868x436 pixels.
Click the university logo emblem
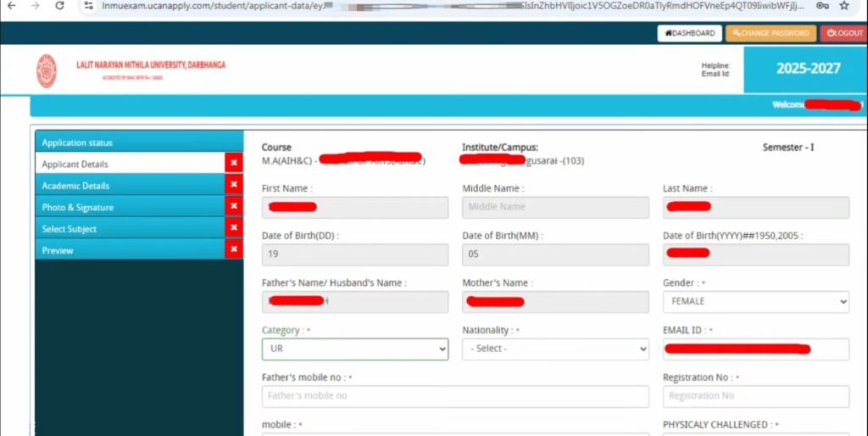tap(47, 71)
